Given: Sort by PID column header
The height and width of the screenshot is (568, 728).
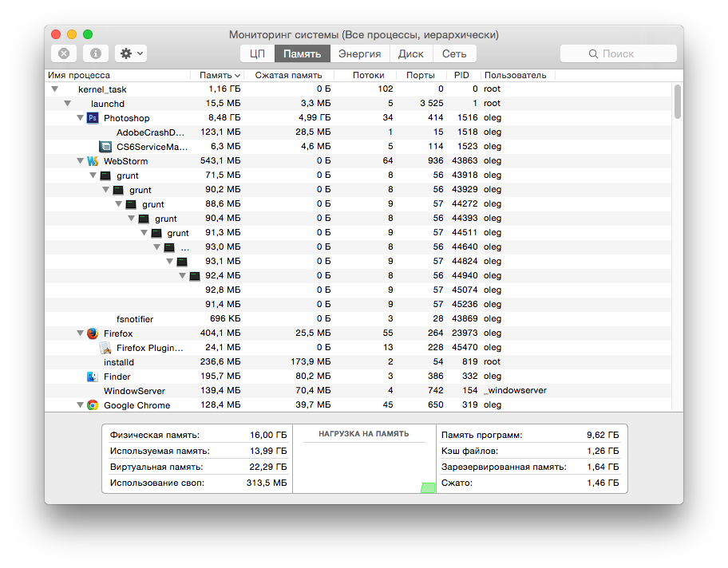Looking at the screenshot, I should (461, 75).
